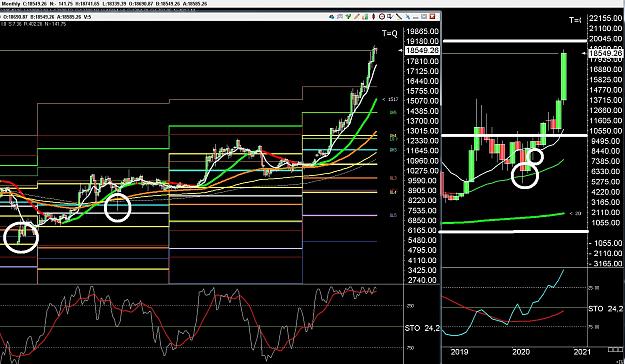Open the comment bubble icon in chart toolbar

click(340, 17)
